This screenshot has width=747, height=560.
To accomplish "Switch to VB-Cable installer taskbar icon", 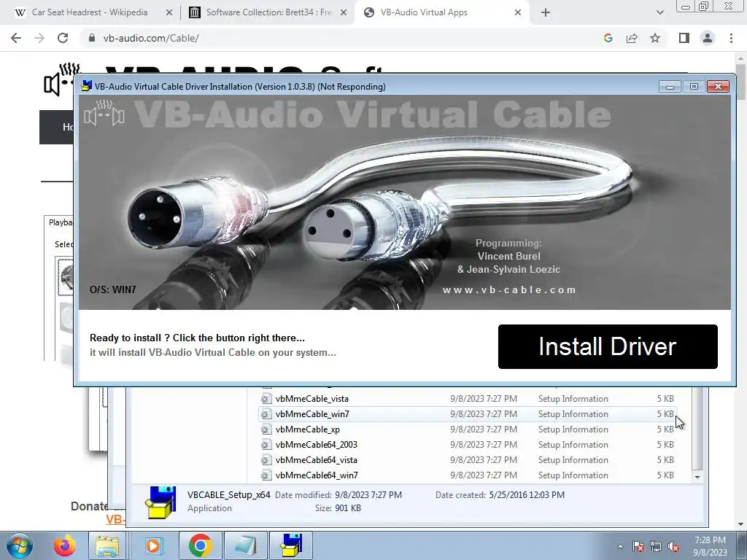I will click(291, 545).
